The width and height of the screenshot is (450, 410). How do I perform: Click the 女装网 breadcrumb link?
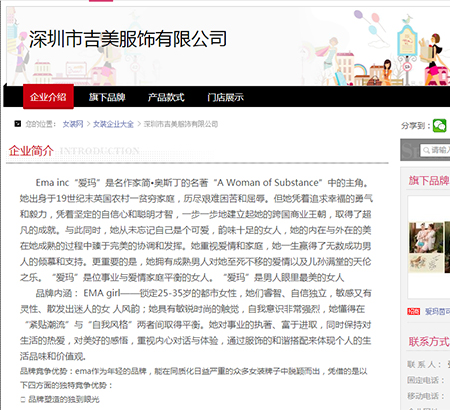coord(73,124)
